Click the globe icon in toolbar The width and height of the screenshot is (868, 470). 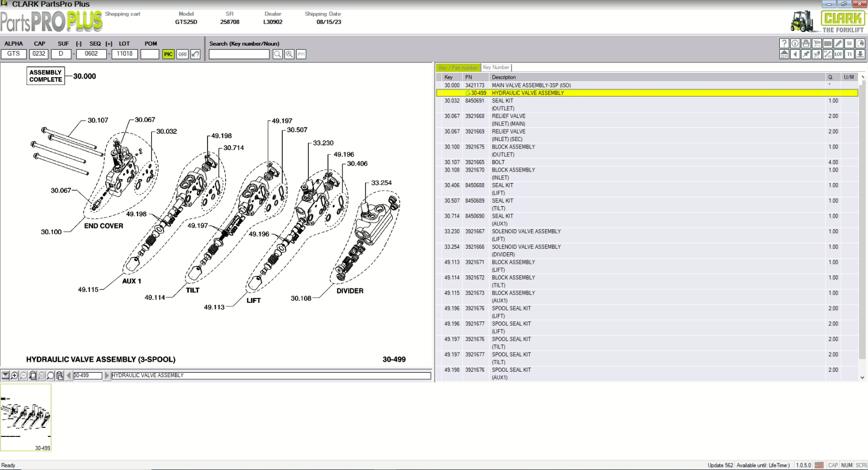click(x=860, y=44)
